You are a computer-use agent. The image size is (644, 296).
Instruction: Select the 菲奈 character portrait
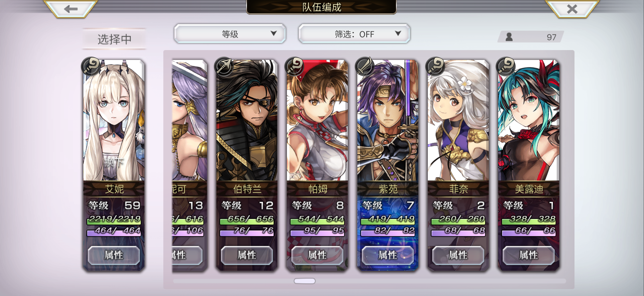458,120
